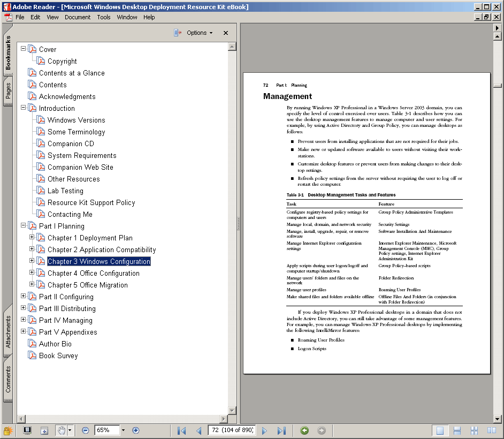
Task: Click the Book Survey bookmark icon
Action: tap(32, 355)
